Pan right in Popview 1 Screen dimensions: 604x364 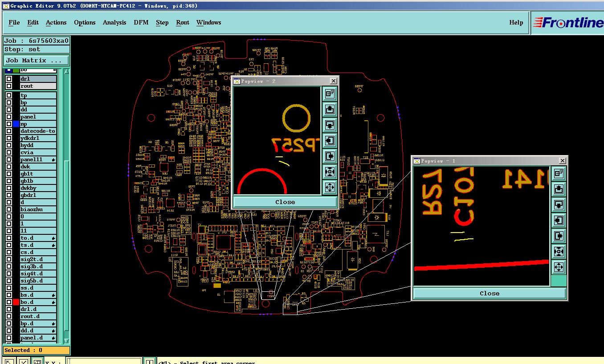(559, 236)
